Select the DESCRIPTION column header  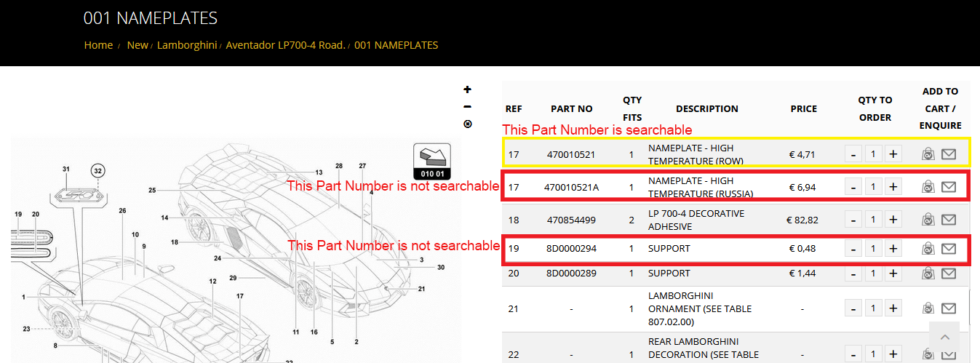[x=707, y=109]
